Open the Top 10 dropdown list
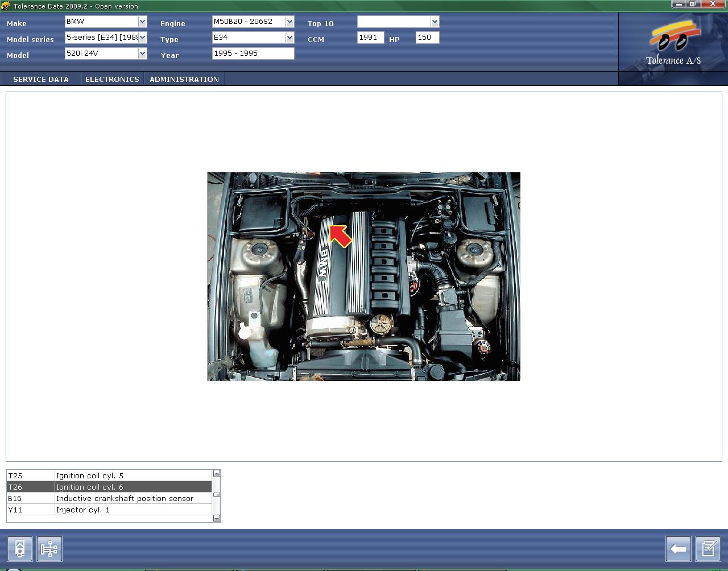 (435, 22)
